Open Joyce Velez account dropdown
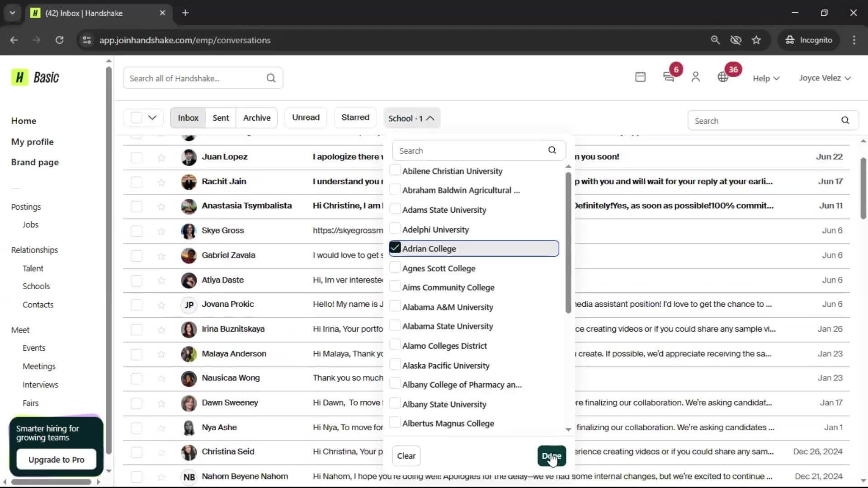The image size is (868, 488). (x=825, y=78)
